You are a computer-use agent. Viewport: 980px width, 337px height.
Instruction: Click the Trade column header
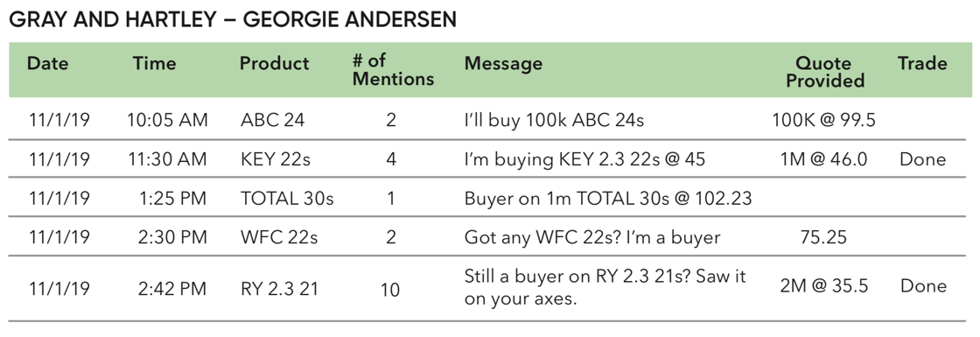[922, 64]
